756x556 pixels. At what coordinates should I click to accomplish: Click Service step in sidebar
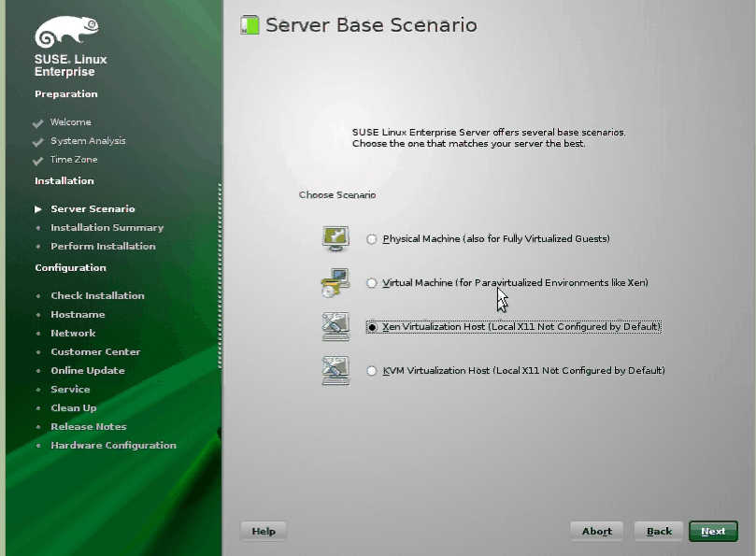click(70, 389)
